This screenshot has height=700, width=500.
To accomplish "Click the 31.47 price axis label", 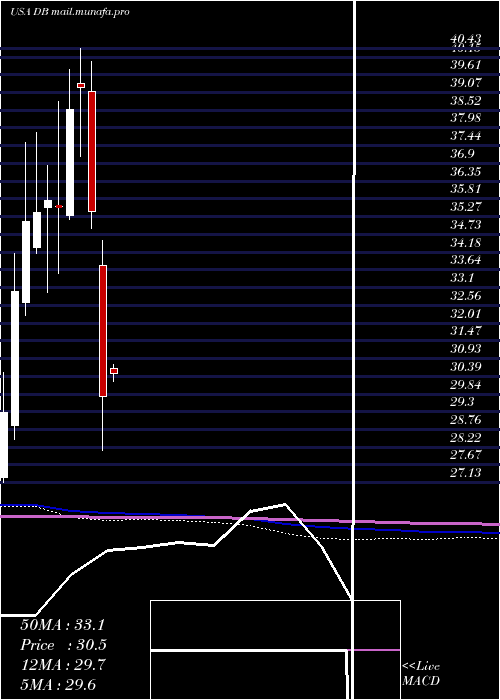I will pos(466,331).
